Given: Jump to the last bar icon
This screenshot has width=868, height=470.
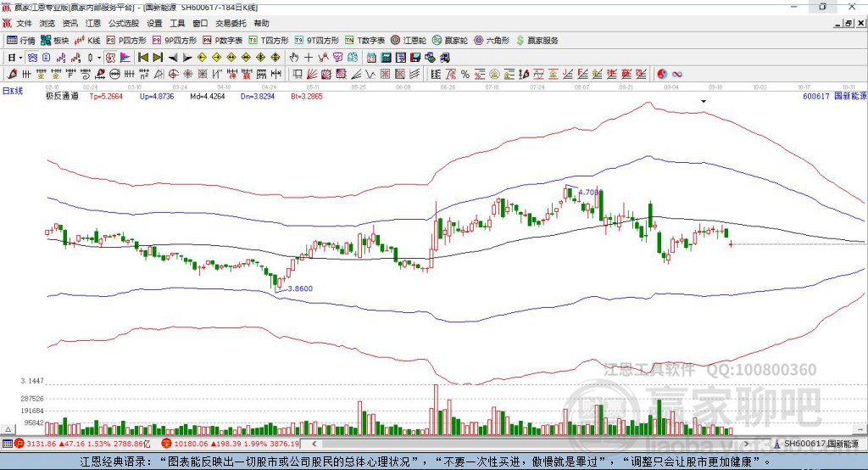Looking at the screenshot, I should tap(158, 58).
